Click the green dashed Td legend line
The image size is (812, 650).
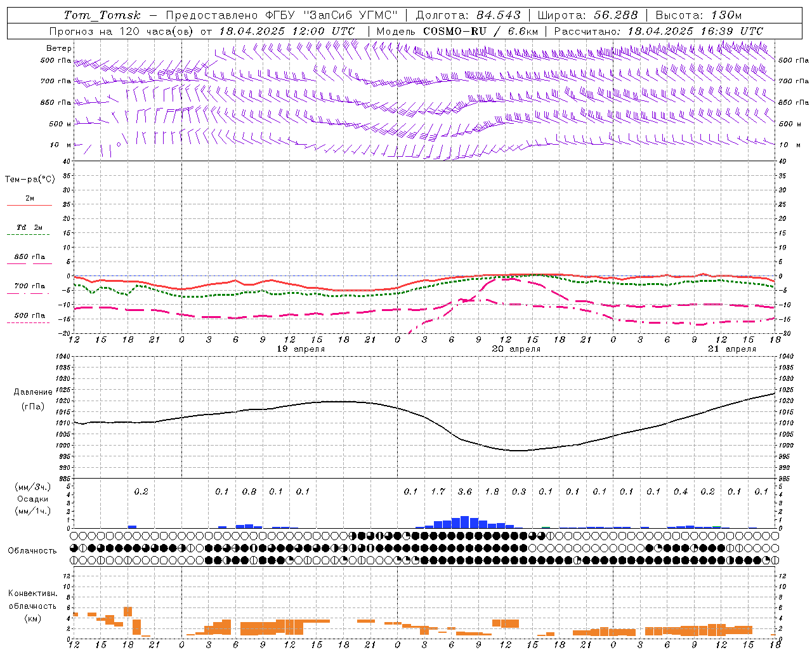(x=28, y=235)
